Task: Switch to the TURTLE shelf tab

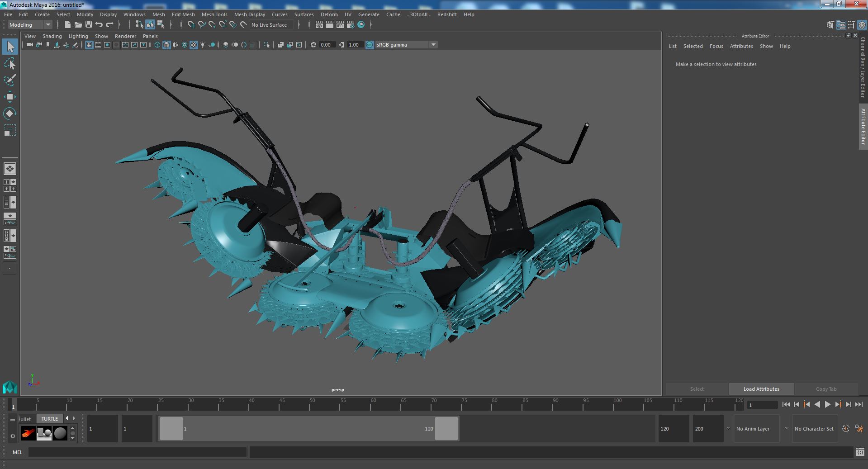Action: [x=50, y=419]
